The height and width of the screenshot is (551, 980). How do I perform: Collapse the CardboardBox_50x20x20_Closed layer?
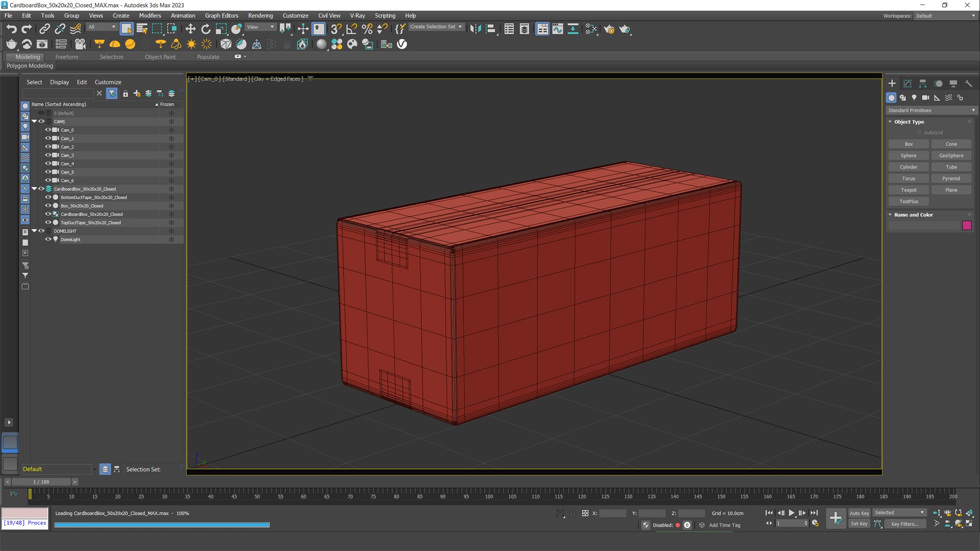coord(34,189)
